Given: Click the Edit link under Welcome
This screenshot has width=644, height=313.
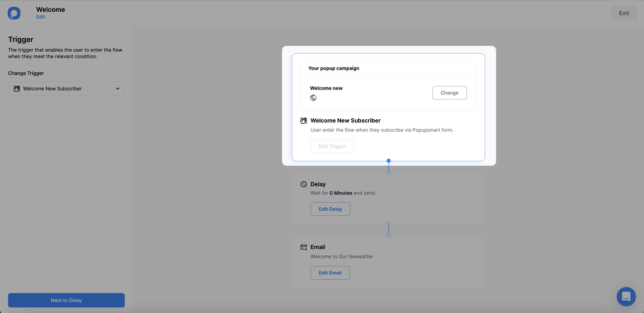Looking at the screenshot, I should [x=41, y=17].
